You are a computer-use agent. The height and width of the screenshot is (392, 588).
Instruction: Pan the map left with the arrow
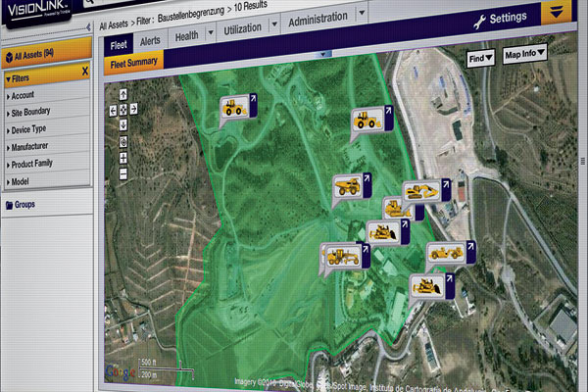coord(114,111)
